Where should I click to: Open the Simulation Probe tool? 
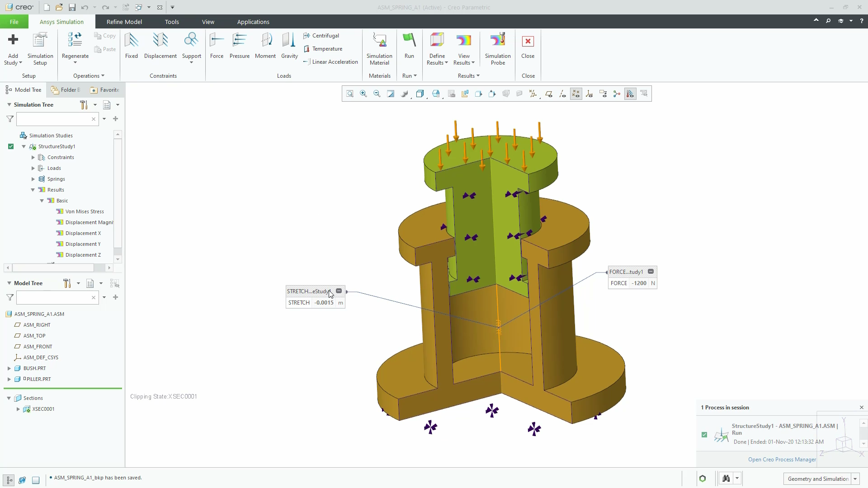pyautogui.click(x=498, y=49)
